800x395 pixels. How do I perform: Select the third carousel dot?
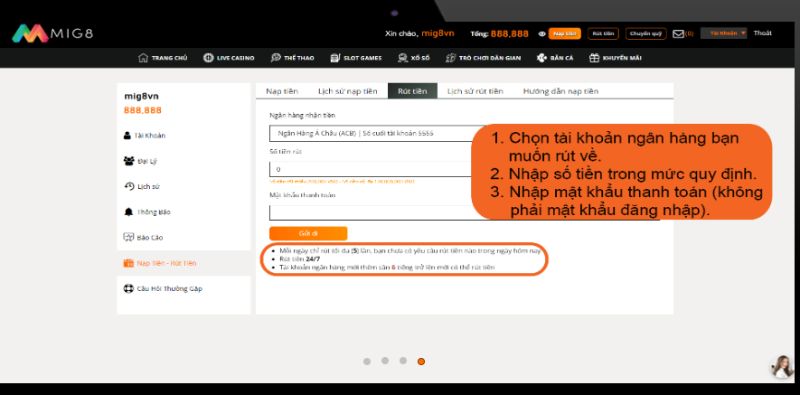(403, 361)
